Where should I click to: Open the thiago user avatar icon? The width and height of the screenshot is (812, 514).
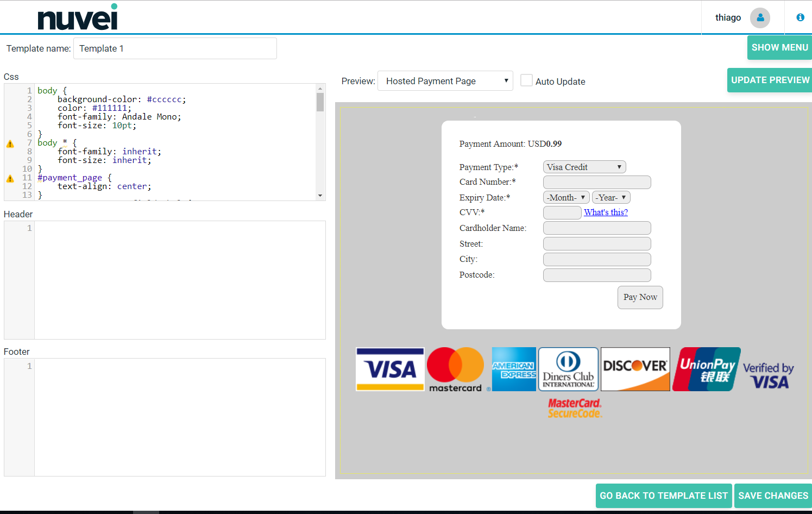pos(760,18)
